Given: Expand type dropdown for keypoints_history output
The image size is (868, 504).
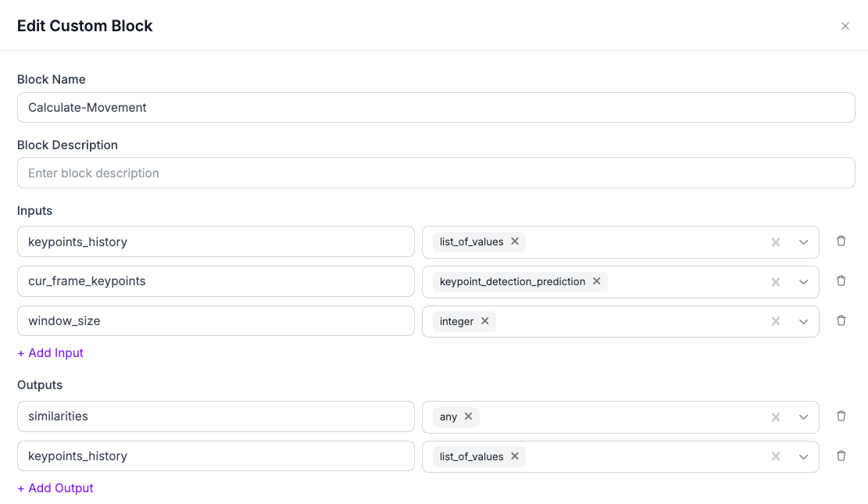Looking at the screenshot, I should tap(803, 457).
